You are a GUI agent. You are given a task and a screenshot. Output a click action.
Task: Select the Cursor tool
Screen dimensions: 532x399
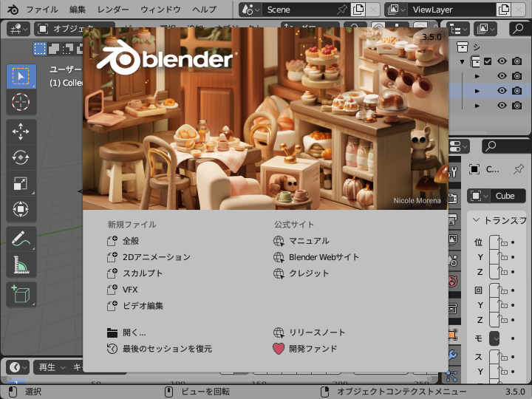coord(21,102)
